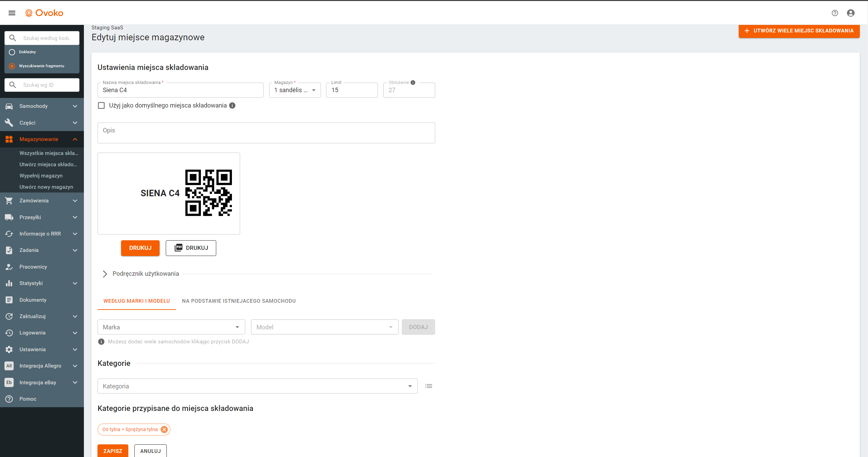Image resolution: width=868 pixels, height=457 pixels.
Task: Switch to Na podstawie istniejącego samochodu tab
Action: coord(239,301)
